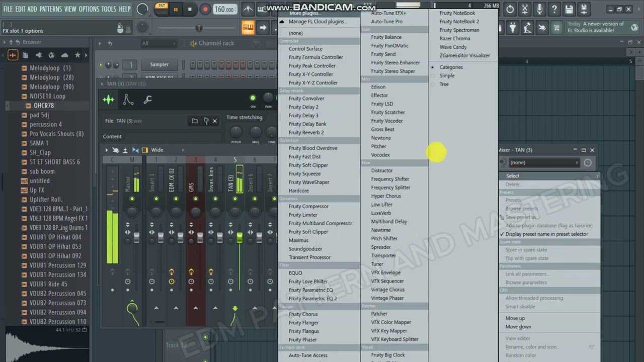
Task: Click the tempo 160.000 field
Action: pyautogui.click(x=225, y=9)
